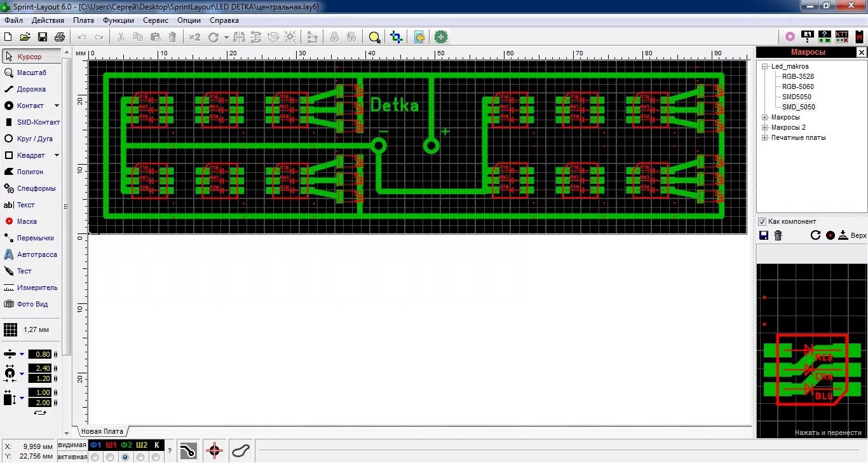The height and width of the screenshot is (463, 868).
Task: Expand the Макросы 2 tree node
Action: coord(765,127)
